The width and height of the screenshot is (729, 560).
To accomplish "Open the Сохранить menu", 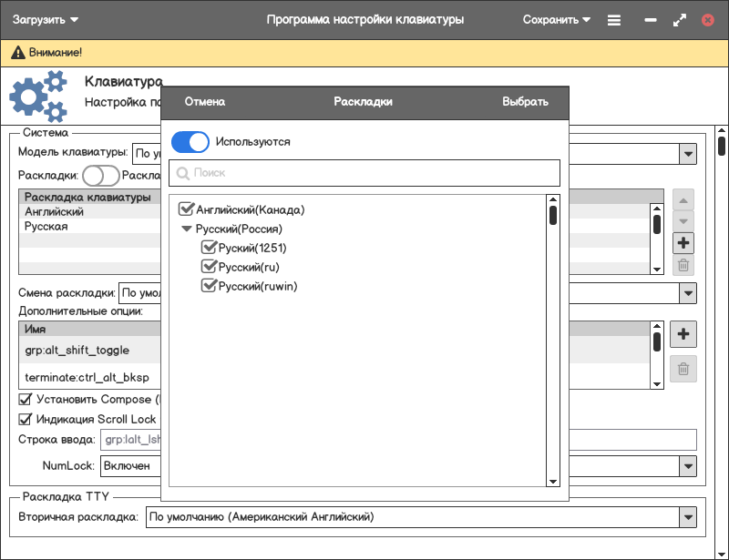I will point(557,19).
